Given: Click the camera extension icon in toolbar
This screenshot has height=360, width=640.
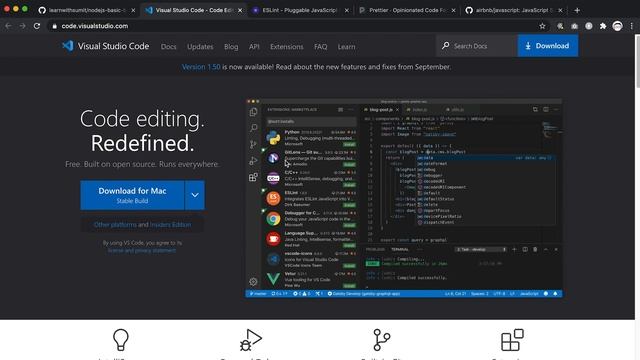Looking at the screenshot, I should pos(574,26).
